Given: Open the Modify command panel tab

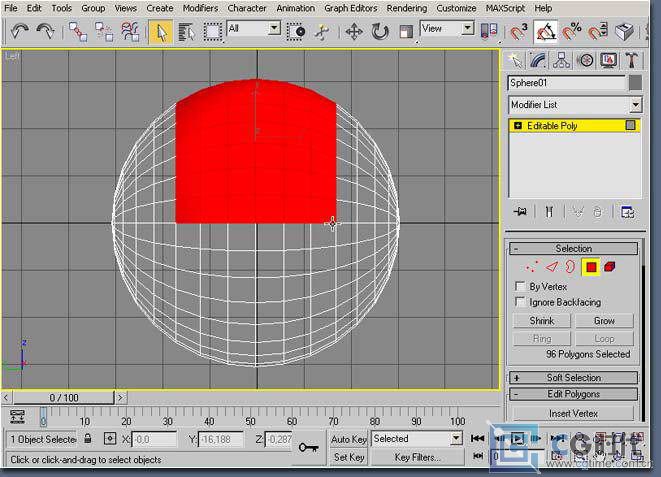Looking at the screenshot, I should (538, 61).
